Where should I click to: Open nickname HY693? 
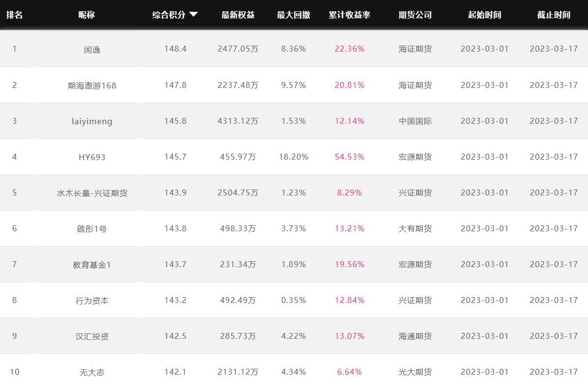(x=92, y=157)
